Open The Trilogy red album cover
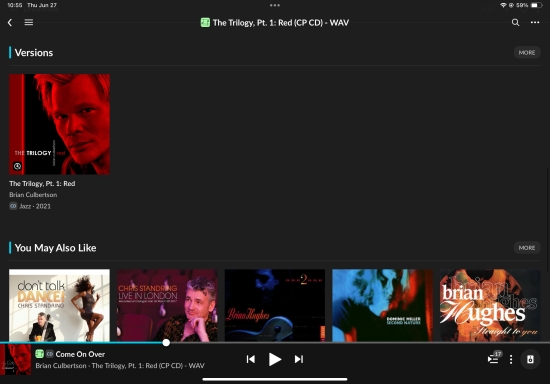550x384 pixels. (x=59, y=124)
